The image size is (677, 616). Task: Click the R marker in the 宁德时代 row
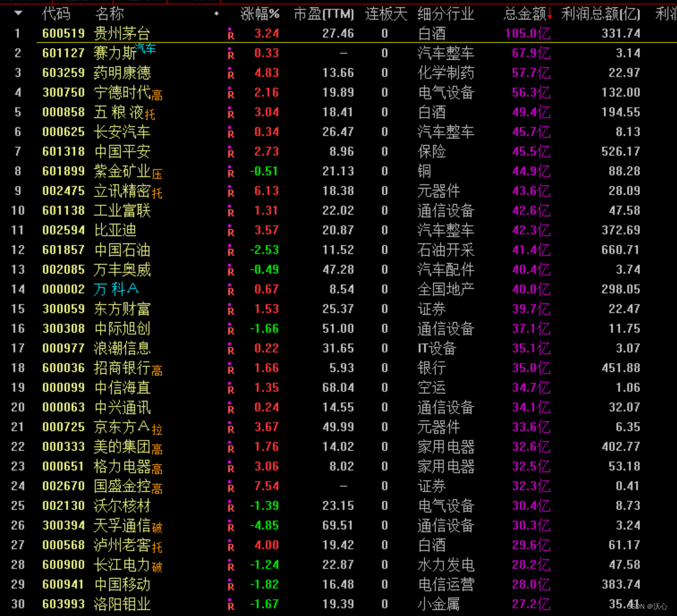click(231, 93)
